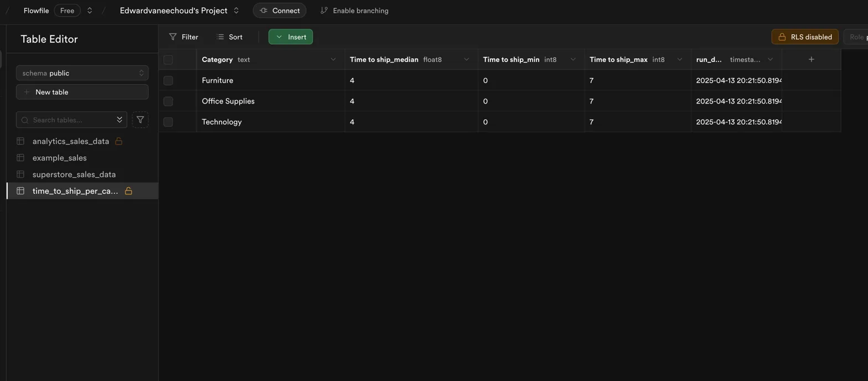This screenshot has width=868, height=381.
Task: Click the RLS disabled button
Action: [805, 37]
